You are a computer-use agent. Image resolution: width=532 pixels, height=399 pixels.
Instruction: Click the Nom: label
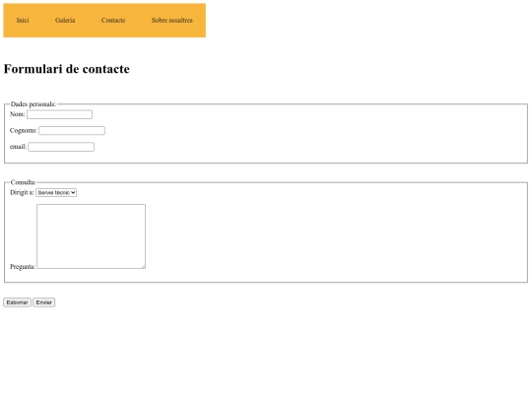[x=18, y=114]
